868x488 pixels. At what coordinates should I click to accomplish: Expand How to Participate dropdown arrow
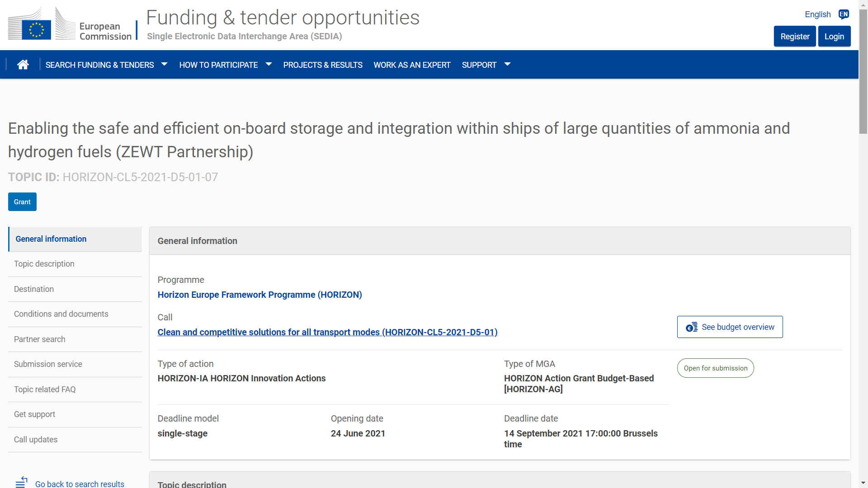click(269, 65)
